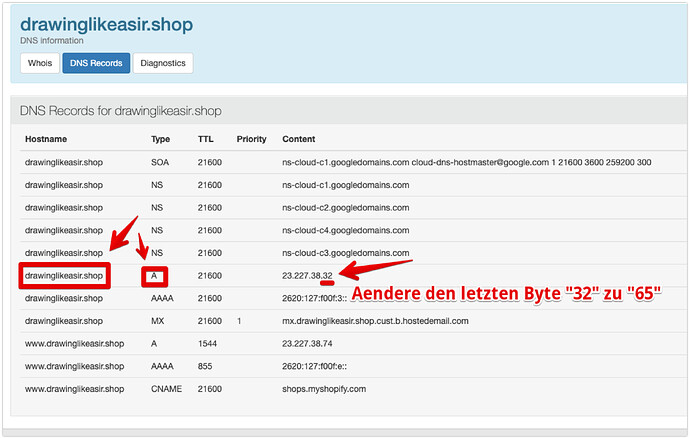690x438 pixels.
Task: Click the Hostname column header
Action: pyautogui.click(x=46, y=139)
